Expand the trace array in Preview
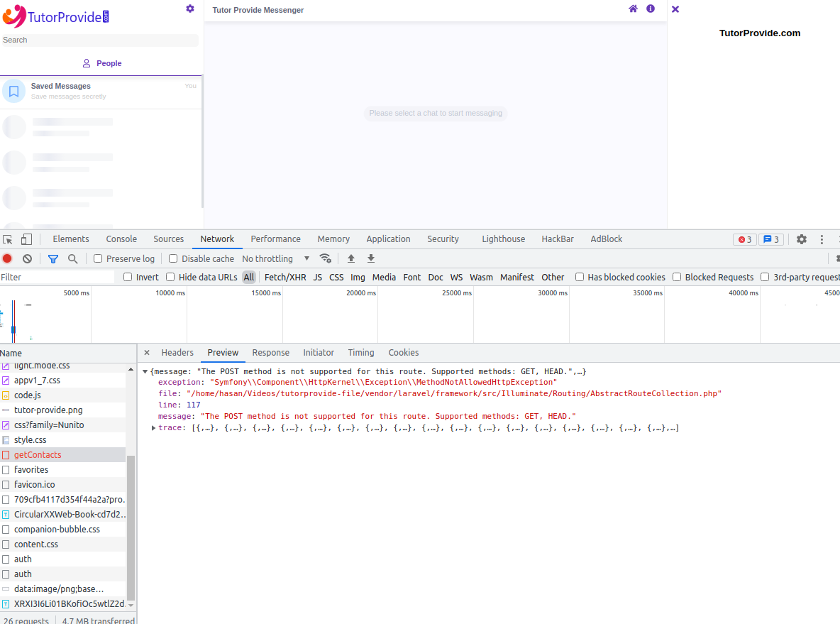 (x=154, y=427)
